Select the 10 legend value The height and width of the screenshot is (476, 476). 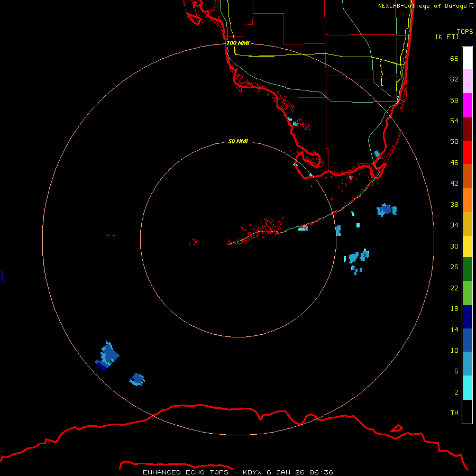(454, 350)
